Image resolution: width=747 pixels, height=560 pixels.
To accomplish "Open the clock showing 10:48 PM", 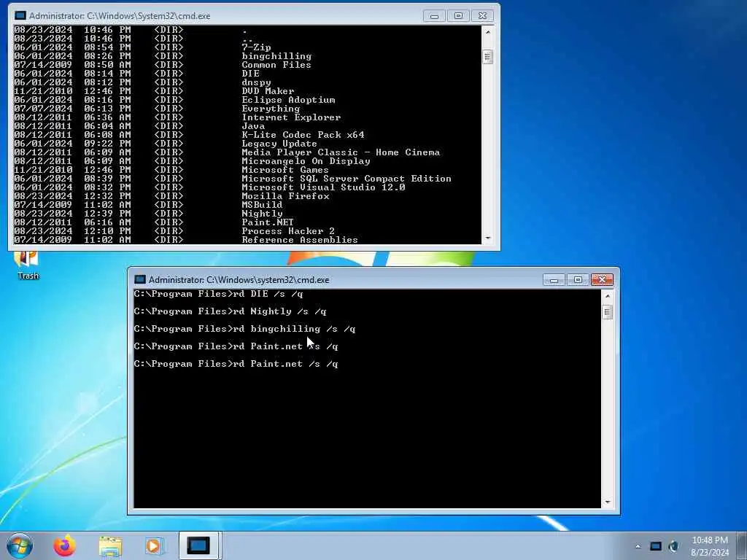I will click(x=710, y=540).
